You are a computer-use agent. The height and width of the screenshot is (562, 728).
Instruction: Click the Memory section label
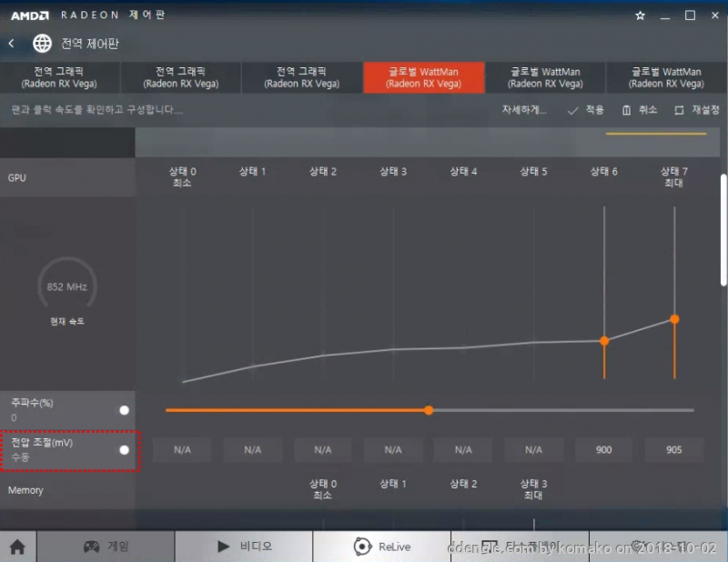click(x=25, y=490)
